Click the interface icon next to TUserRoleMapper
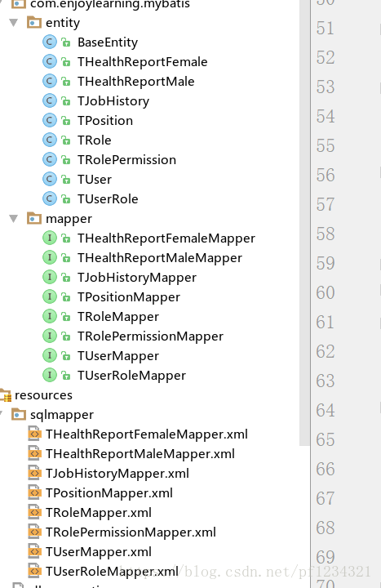The image size is (381, 588). pos(50,375)
